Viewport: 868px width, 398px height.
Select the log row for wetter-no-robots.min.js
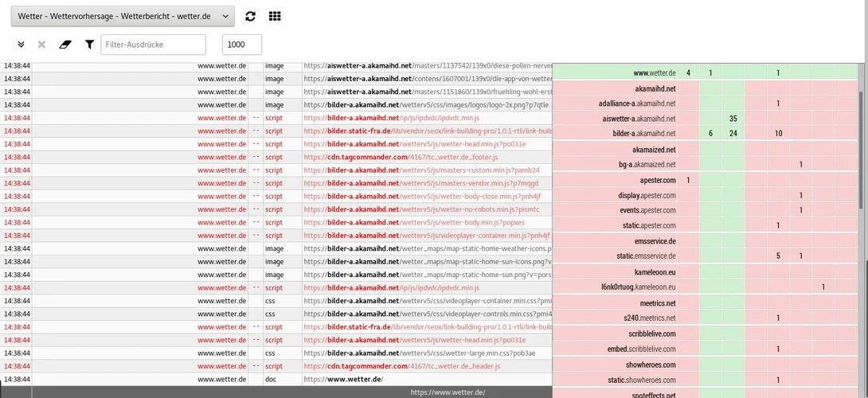pyautogui.click(x=276, y=209)
